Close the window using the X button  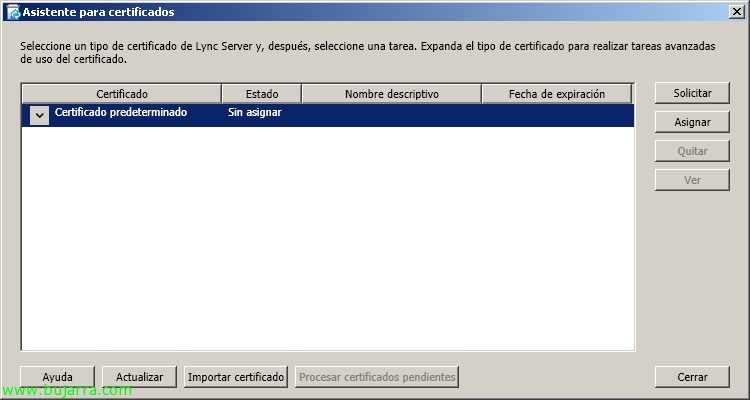(737, 12)
